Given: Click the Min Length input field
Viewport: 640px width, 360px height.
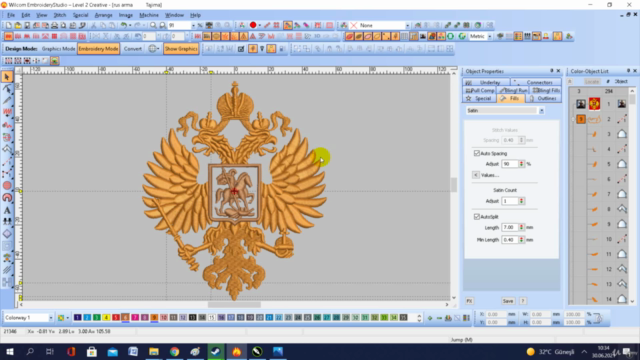Looking at the screenshot, I should 509,240.
